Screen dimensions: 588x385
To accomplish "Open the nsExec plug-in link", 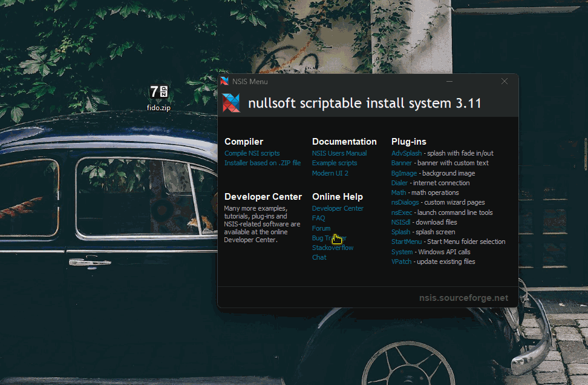I will [402, 212].
